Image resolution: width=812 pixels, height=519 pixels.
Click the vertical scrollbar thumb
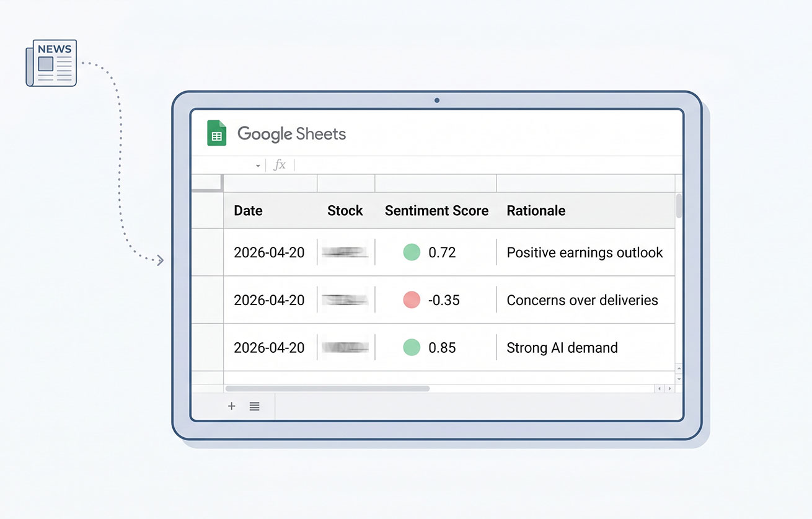point(679,206)
